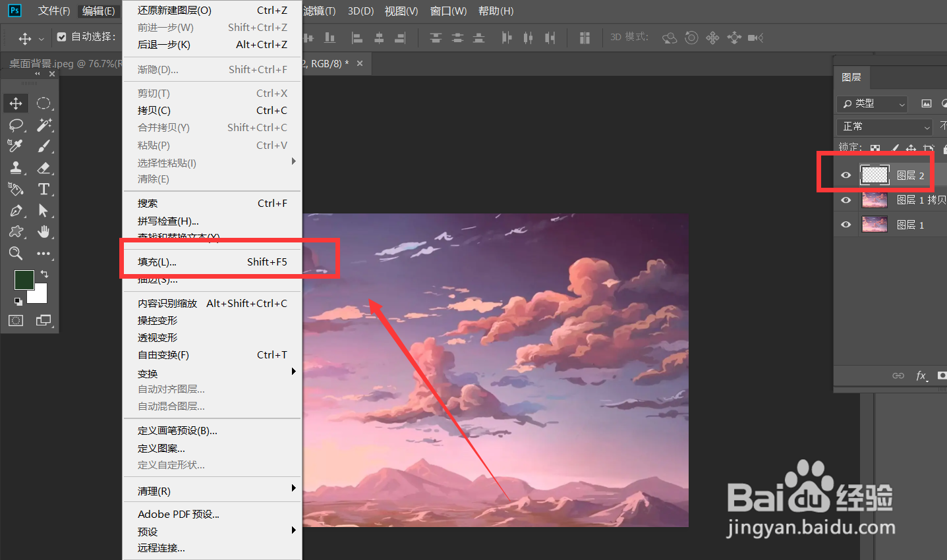Select the Pen tool
947x560 pixels.
(16, 210)
